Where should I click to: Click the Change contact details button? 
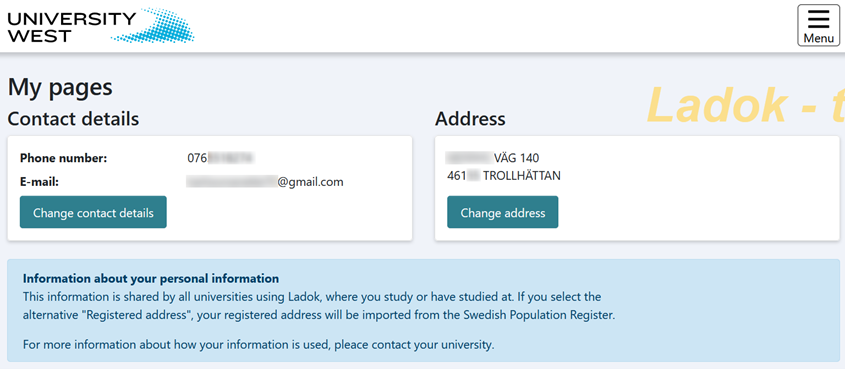click(93, 212)
